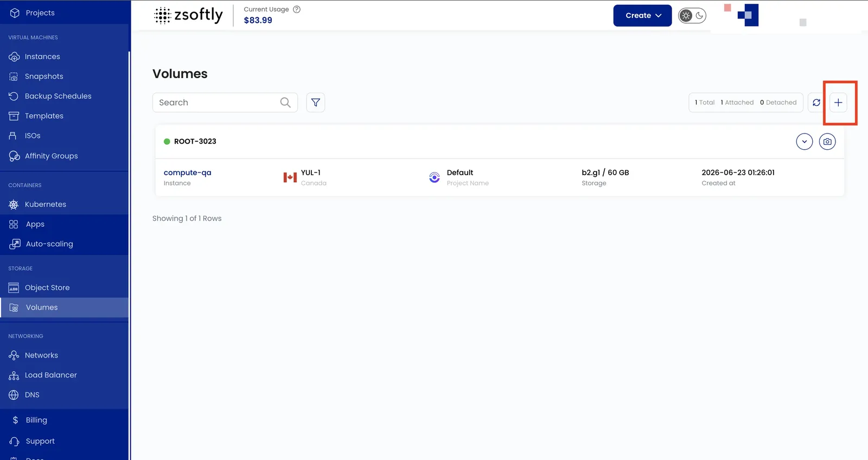
Task: Click the ROOT-3023 volume name
Action: (x=195, y=142)
